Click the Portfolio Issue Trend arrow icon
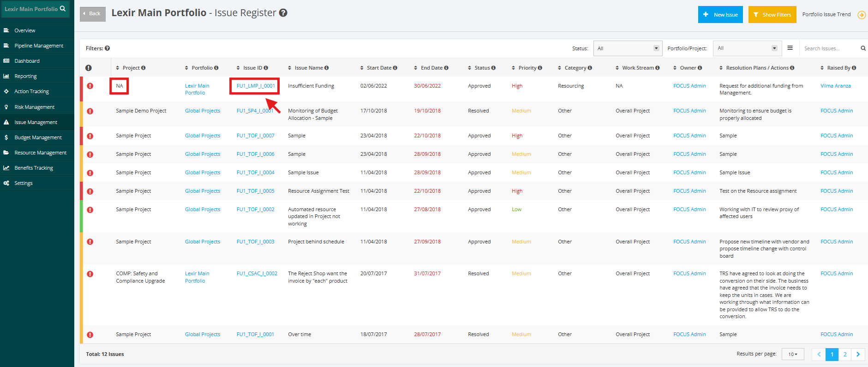This screenshot has height=367, width=868. [862, 15]
